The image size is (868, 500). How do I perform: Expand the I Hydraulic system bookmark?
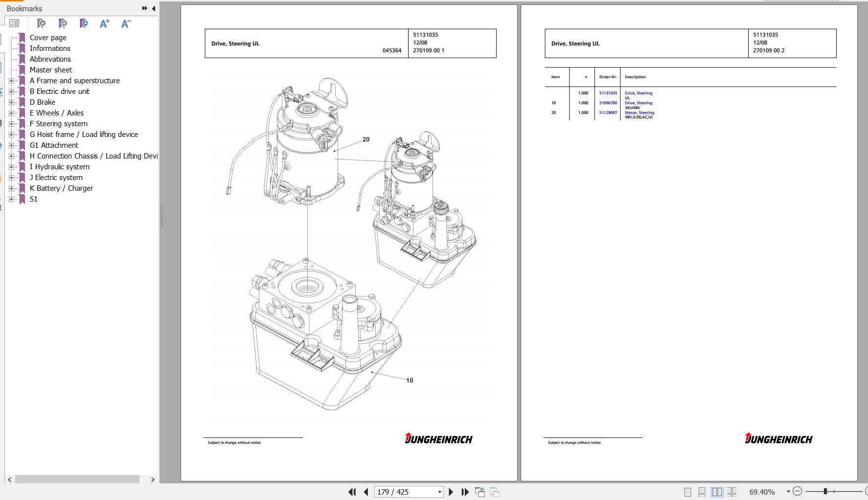pos(12,167)
